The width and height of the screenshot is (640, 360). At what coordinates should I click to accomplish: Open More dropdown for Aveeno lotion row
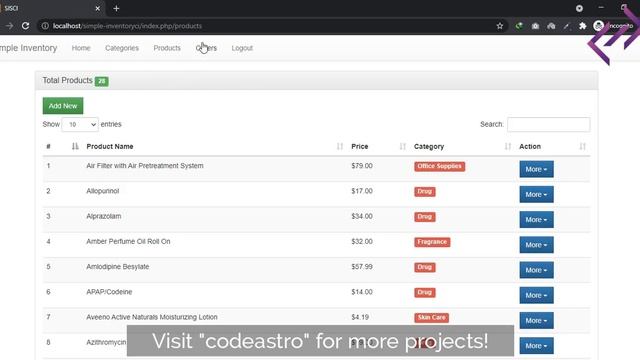point(536,320)
